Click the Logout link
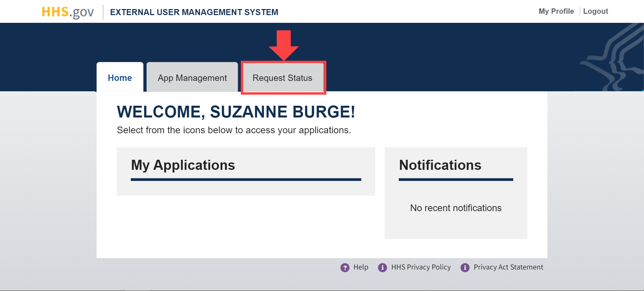The image size is (644, 291). (x=595, y=11)
